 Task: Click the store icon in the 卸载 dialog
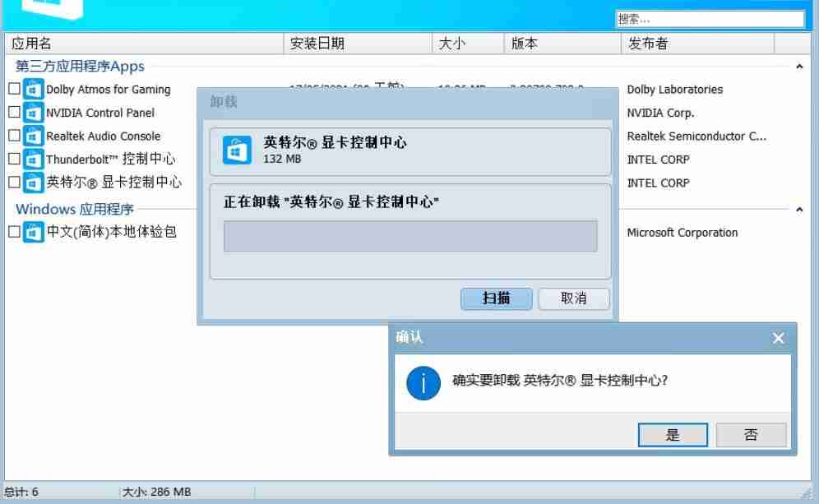click(x=237, y=150)
